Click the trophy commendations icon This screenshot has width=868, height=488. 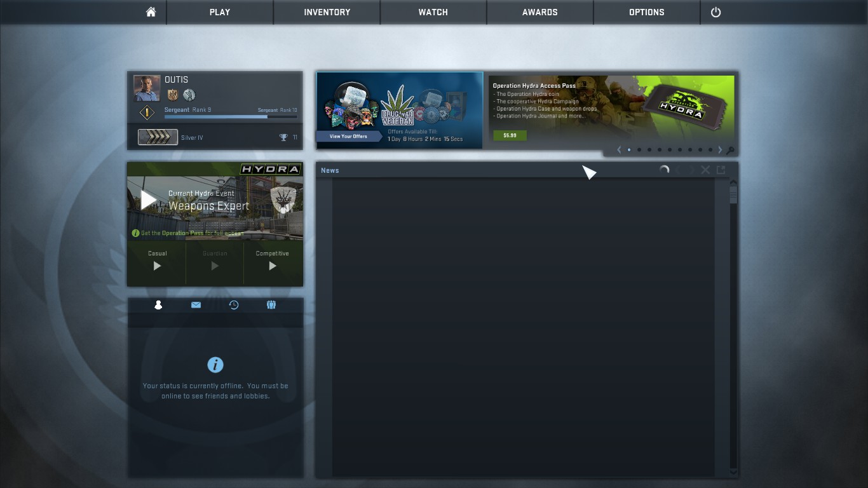pyautogui.click(x=283, y=137)
